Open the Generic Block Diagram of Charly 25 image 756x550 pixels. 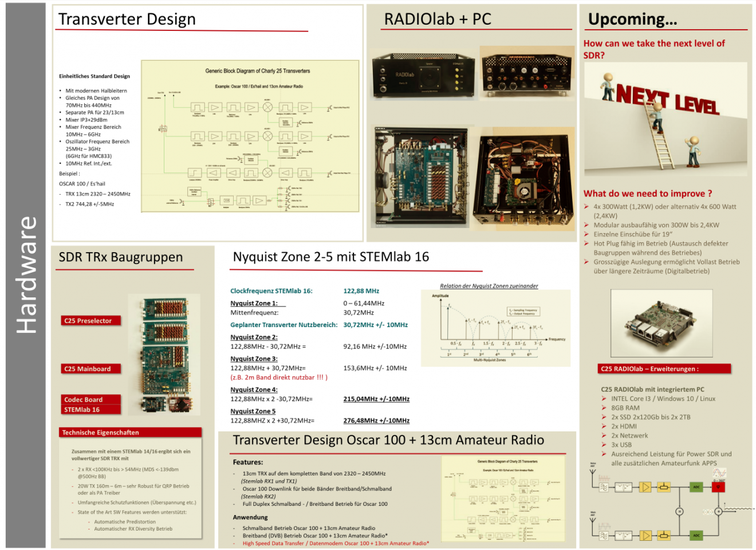(250, 136)
